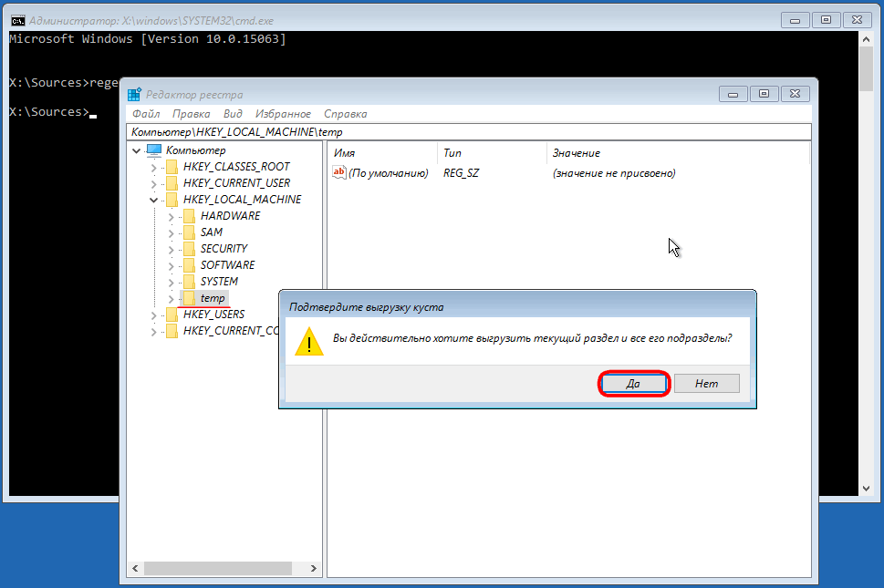Expand the SYSTEM key
Screen dimensions: 884x588
(171, 282)
